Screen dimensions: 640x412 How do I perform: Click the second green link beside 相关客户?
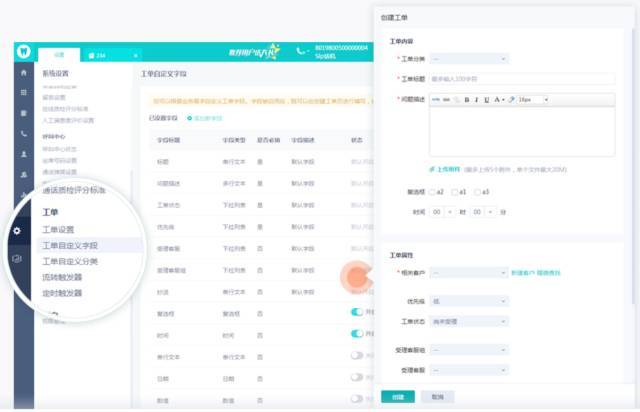[548, 273]
